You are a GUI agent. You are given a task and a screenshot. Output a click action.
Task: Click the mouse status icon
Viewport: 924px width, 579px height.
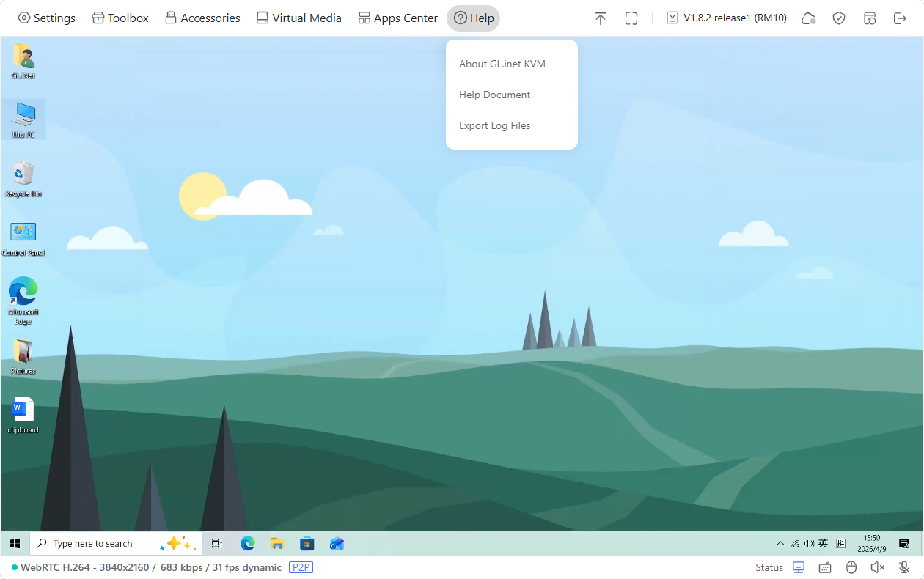(851, 567)
